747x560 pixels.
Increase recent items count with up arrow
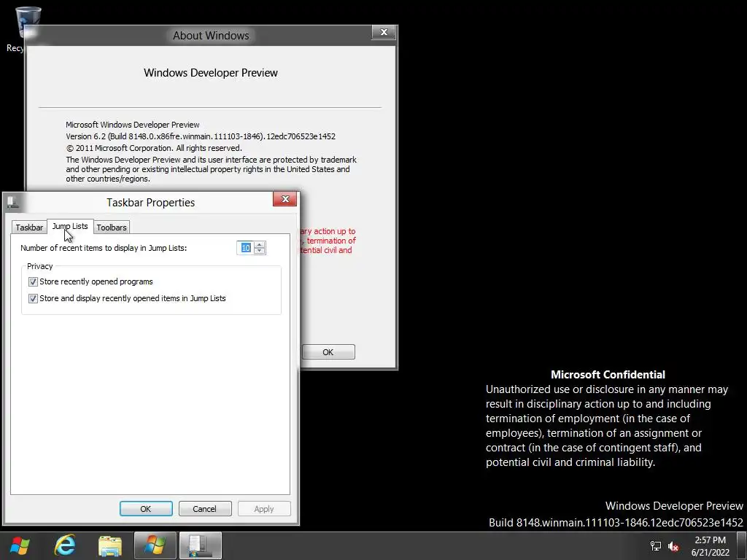click(x=259, y=245)
